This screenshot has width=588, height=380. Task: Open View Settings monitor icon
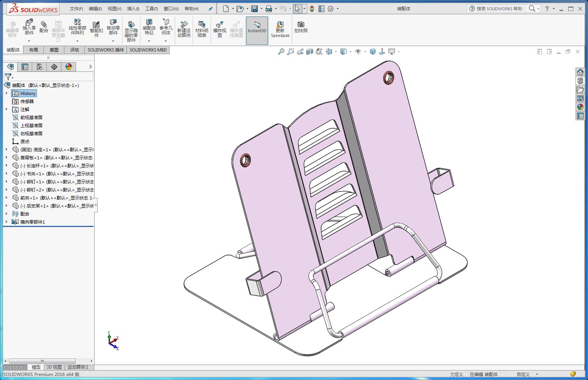(x=392, y=52)
